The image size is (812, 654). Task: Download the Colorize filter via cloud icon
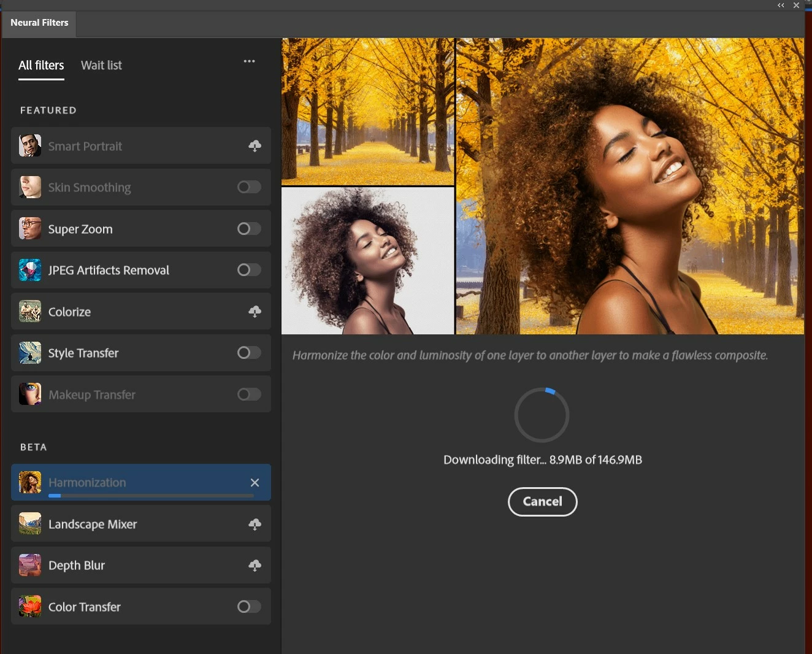(x=255, y=312)
